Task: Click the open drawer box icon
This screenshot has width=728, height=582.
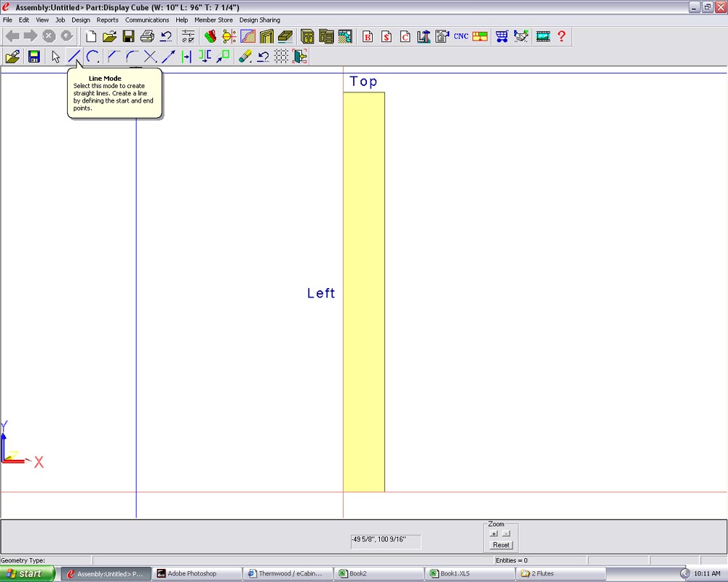Action: pos(285,36)
